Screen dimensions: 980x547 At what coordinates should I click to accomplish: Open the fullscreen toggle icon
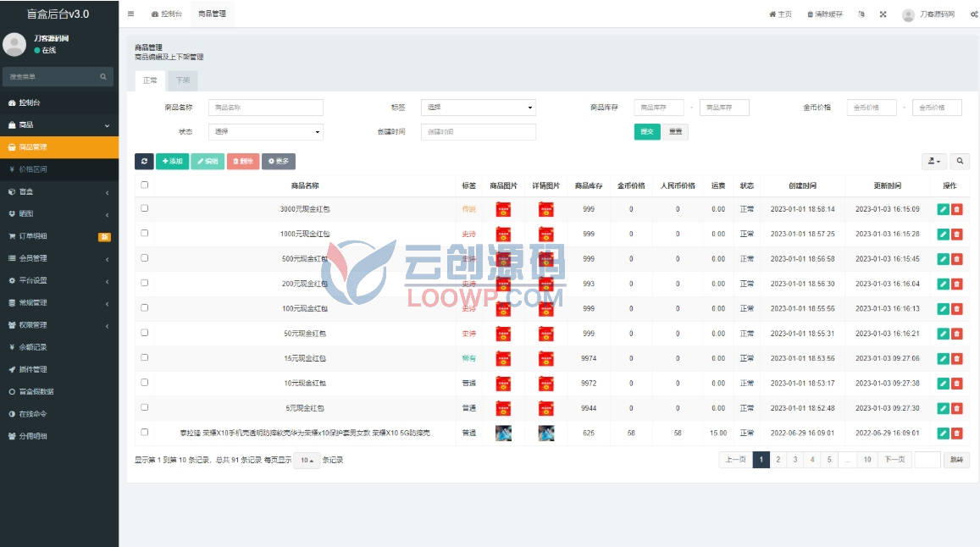883,14
